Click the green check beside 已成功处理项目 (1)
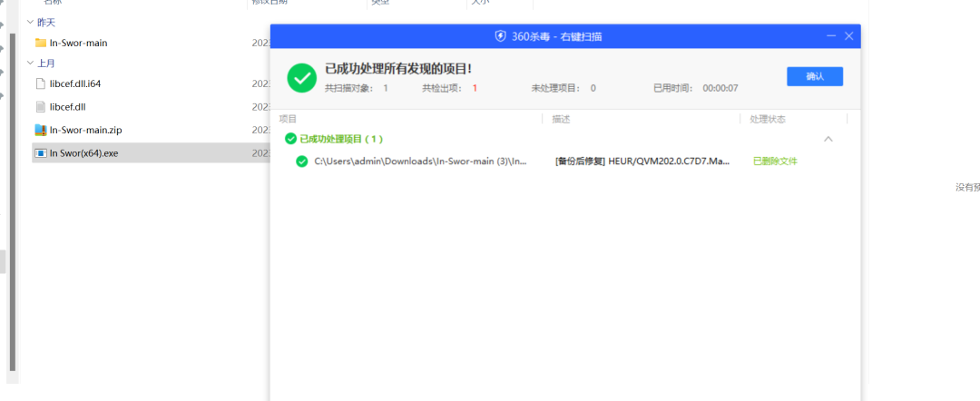The height and width of the screenshot is (401, 980). click(290, 139)
